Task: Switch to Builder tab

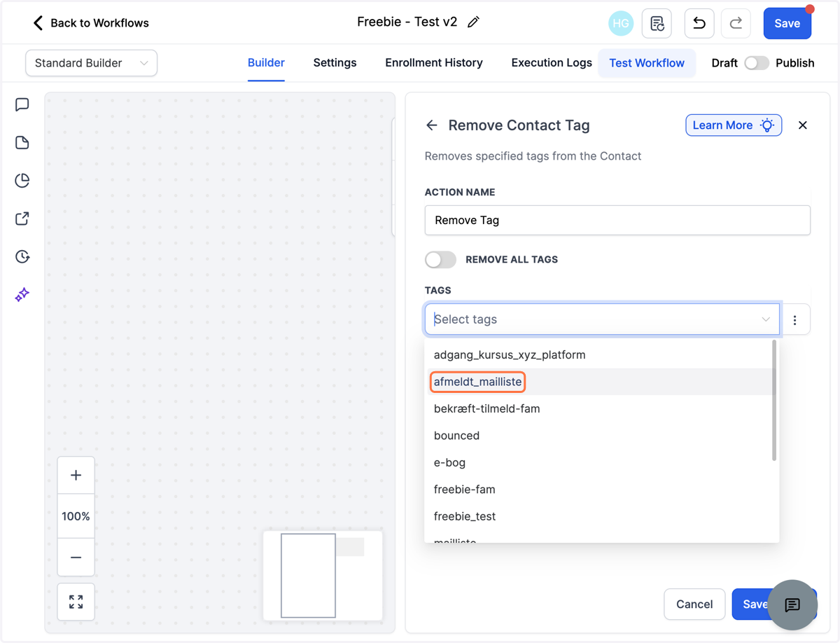Action: tap(266, 63)
